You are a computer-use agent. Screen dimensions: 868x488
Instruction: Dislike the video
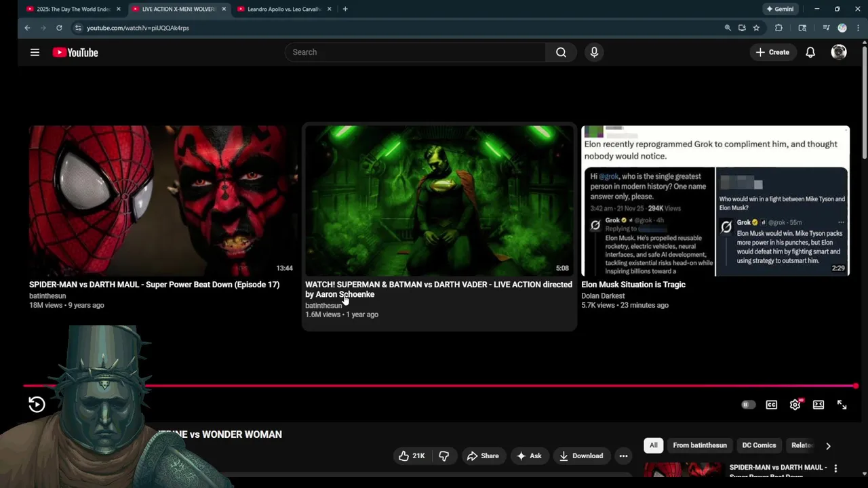click(443, 456)
